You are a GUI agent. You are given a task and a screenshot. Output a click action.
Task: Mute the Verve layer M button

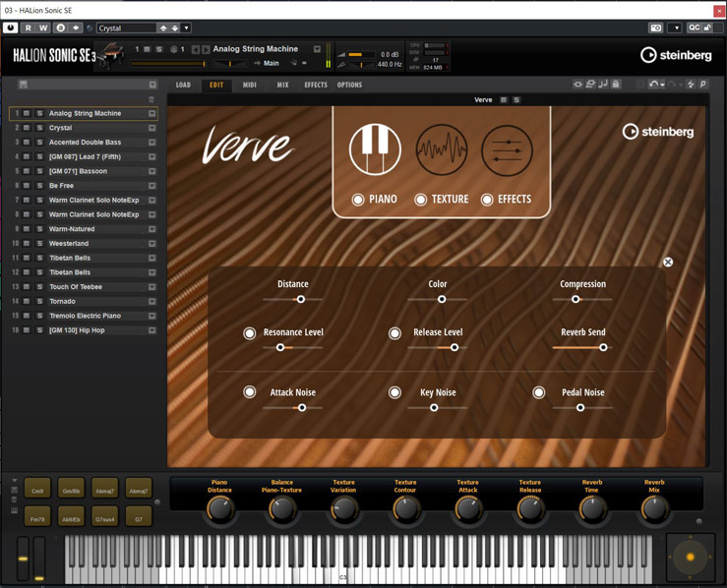[x=504, y=100]
